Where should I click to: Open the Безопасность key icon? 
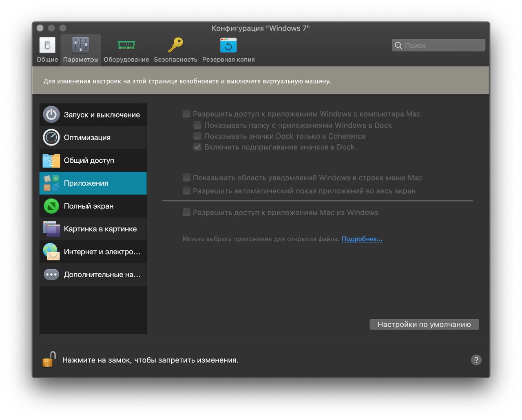(175, 45)
